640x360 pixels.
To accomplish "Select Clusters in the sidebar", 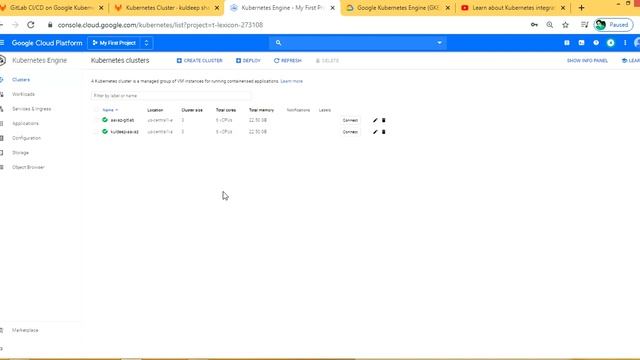I will pyautogui.click(x=21, y=80).
